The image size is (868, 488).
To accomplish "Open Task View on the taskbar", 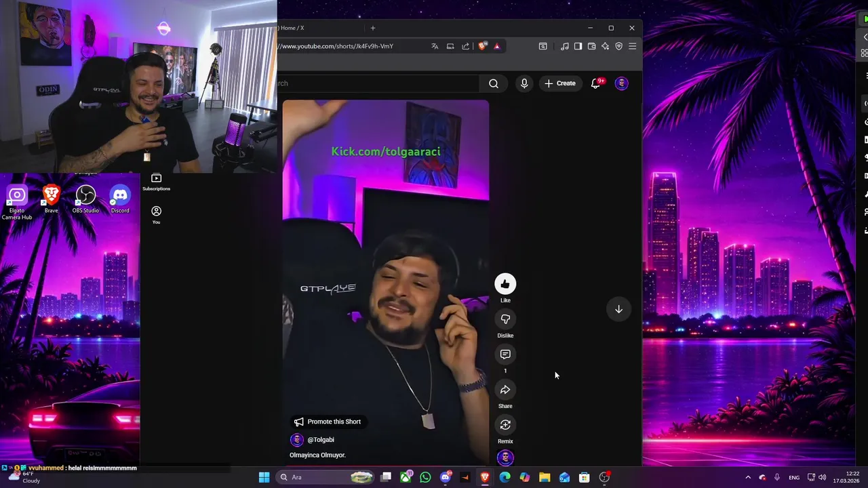I will (386, 477).
